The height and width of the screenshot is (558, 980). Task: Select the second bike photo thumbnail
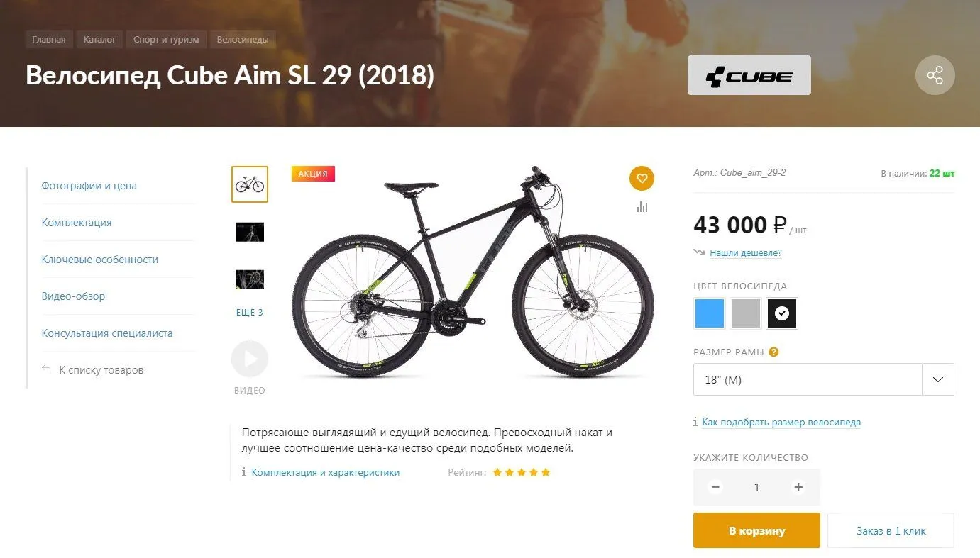[250, 232]
